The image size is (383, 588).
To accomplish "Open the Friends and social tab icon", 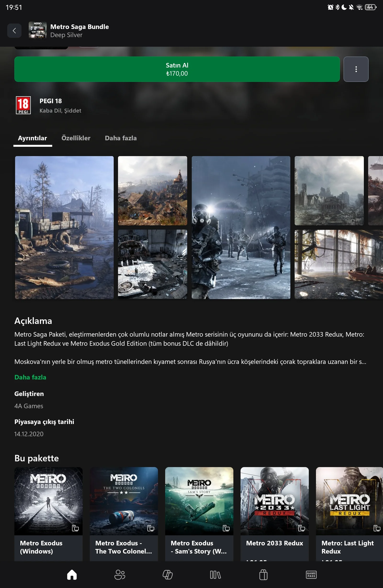I will tap(120, 575).
